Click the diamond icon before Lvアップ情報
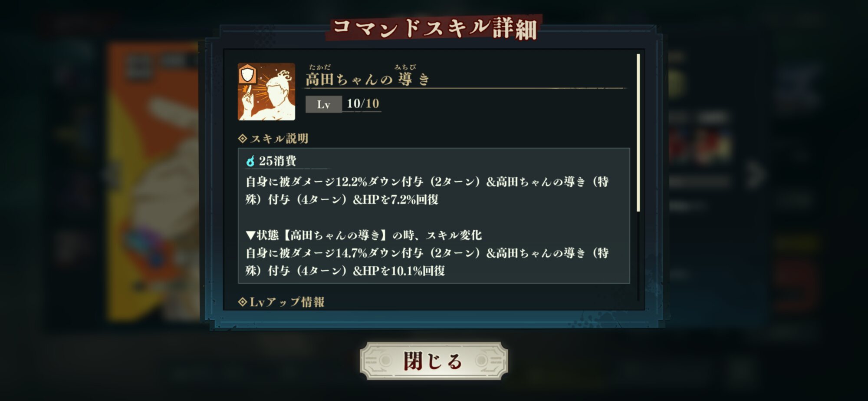 coord(243,302)
